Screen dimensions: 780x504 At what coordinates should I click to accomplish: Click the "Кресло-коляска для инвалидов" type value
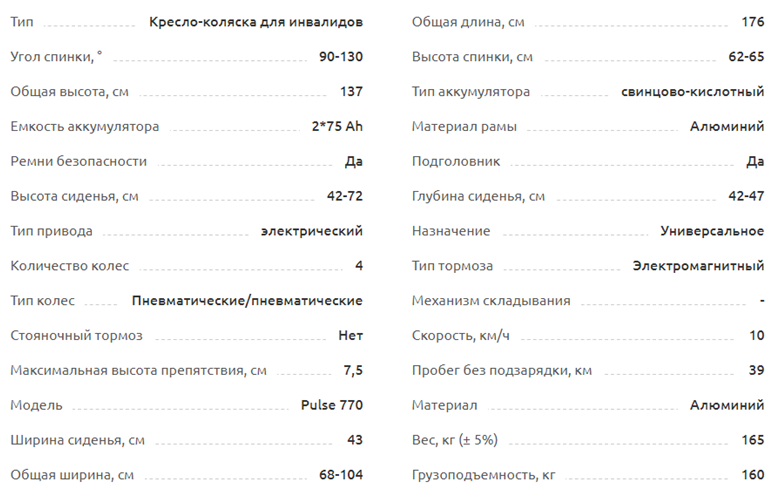click(255, 21)
